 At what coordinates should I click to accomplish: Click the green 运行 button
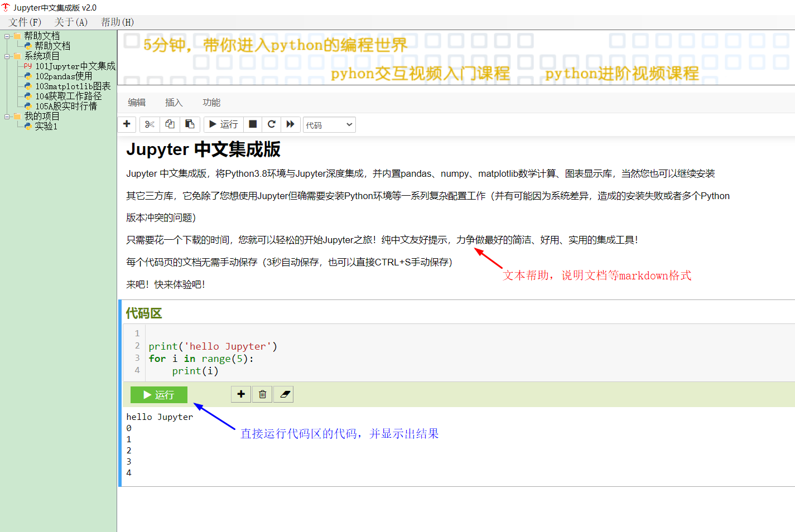[158, 395]
